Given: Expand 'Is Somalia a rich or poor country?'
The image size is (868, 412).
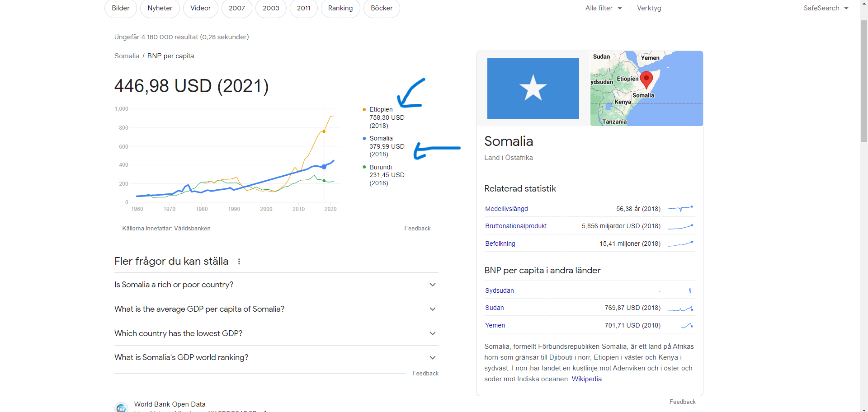Looking at the screenshot, I should [276, 285].
